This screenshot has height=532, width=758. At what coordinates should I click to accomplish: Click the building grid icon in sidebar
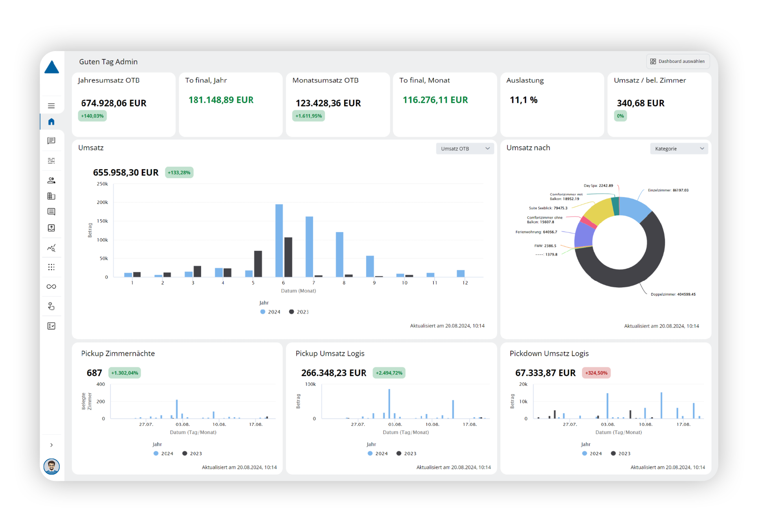click(x=51, y=196)
